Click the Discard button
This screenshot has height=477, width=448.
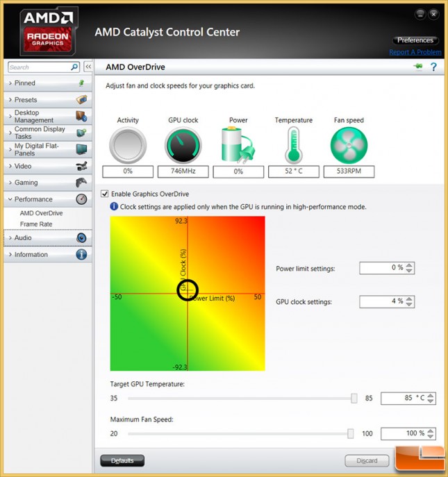[x=367, y=460]
